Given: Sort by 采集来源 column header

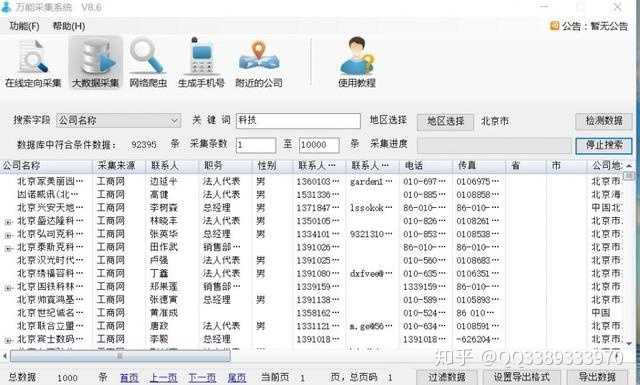Looking at the screenshot, I should point(120,166).
